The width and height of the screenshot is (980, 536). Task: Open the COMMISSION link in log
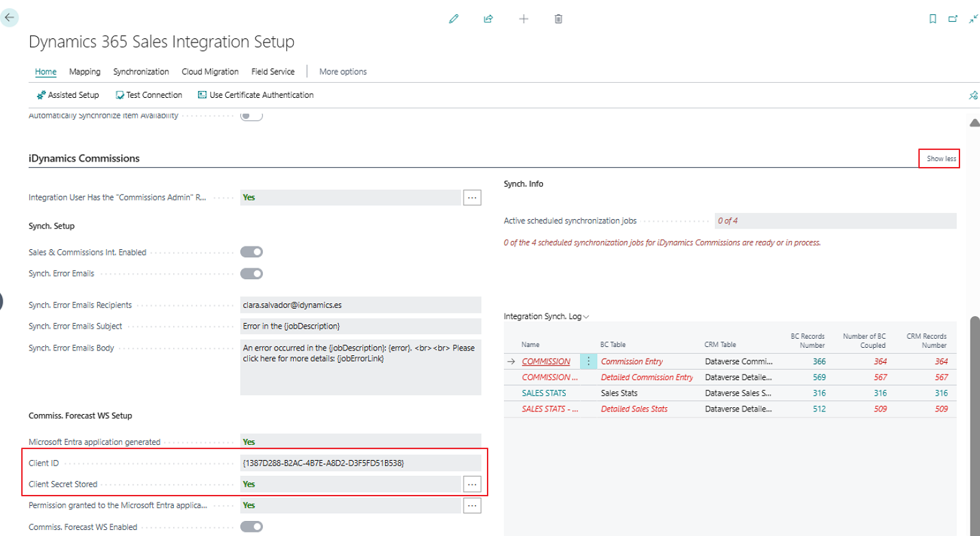click(x=546, y=361)
